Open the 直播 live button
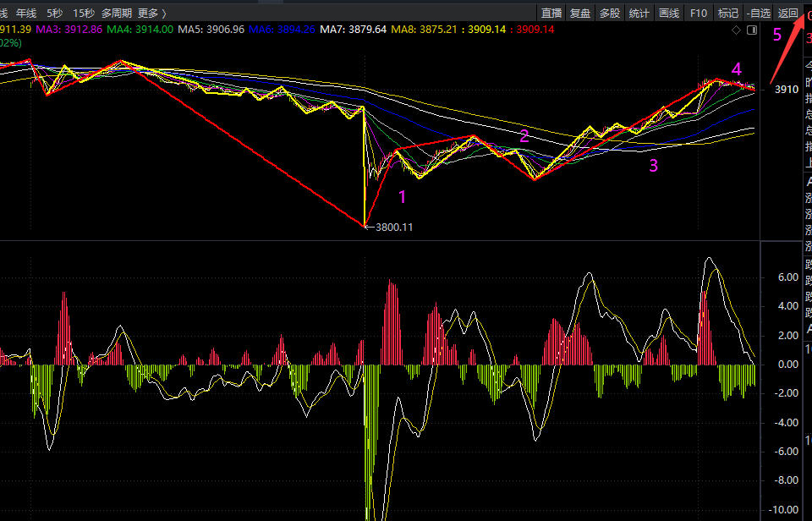The height and width of the screenshot is (521, 812). (x=551, y=14)
